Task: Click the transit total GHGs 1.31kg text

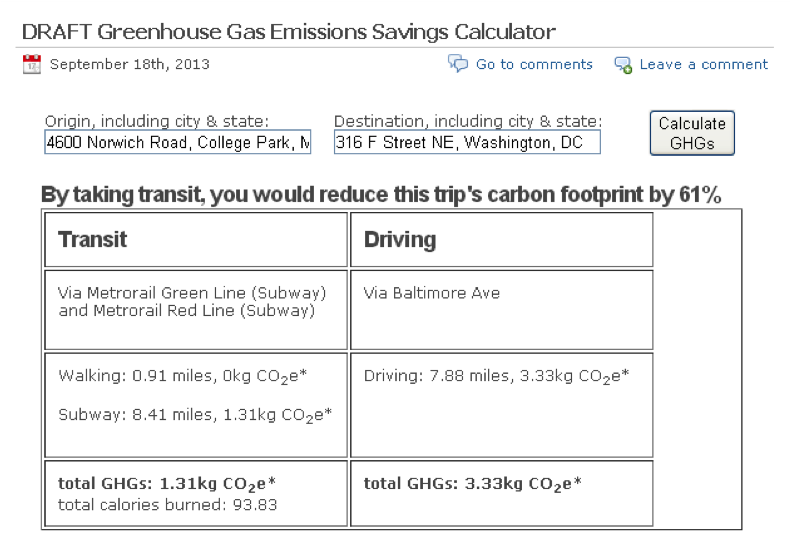Action: point(167,484)
